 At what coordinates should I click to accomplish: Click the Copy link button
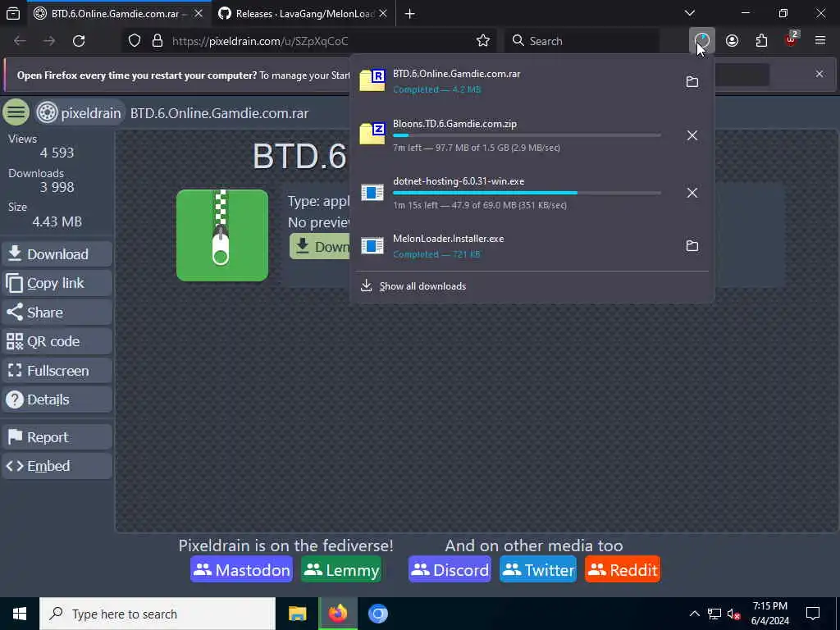[57, 283]
